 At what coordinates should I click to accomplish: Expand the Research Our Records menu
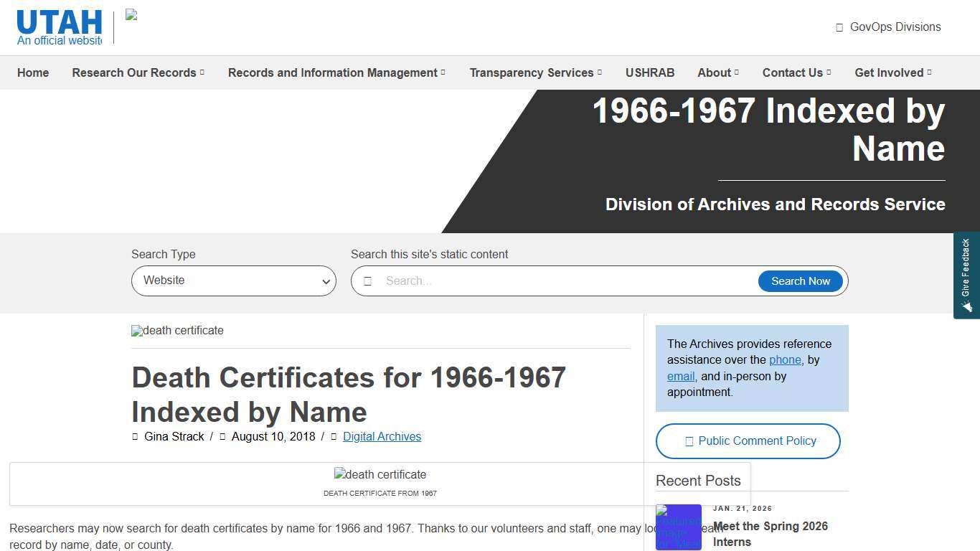click(138, 72)
